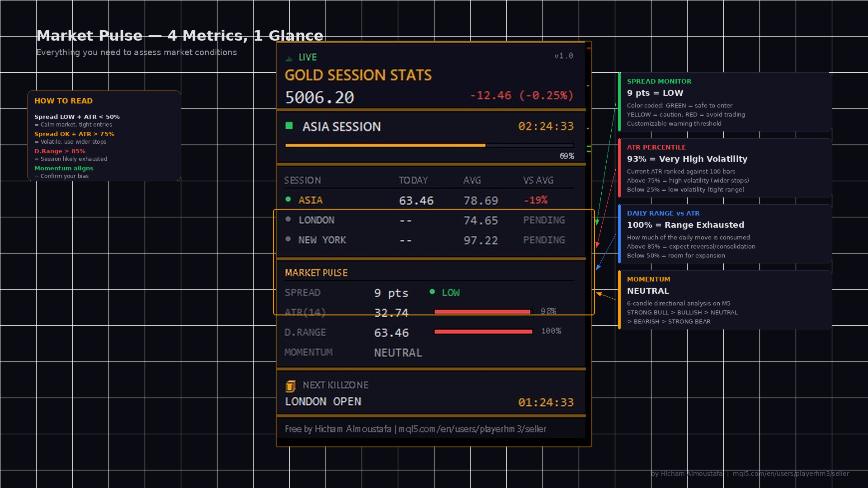Click the LIVE signal icon
This screenshot has height=488, width=868.
coord(289,58)
